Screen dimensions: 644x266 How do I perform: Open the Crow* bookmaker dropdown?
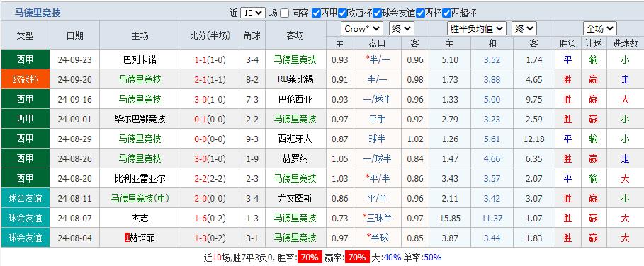[x=362, y=29]
